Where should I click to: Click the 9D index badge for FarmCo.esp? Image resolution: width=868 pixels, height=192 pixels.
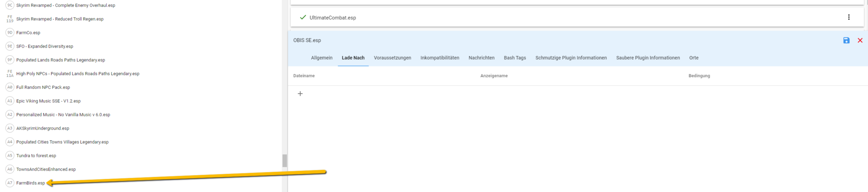click(10, 33)
